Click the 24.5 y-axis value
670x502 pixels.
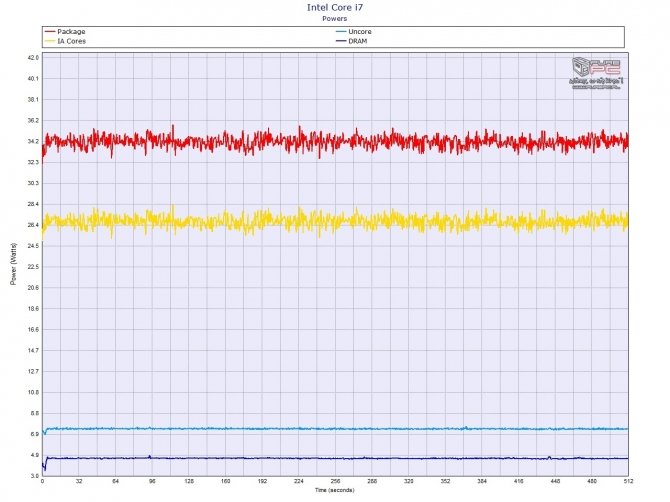tap(33, 246)
